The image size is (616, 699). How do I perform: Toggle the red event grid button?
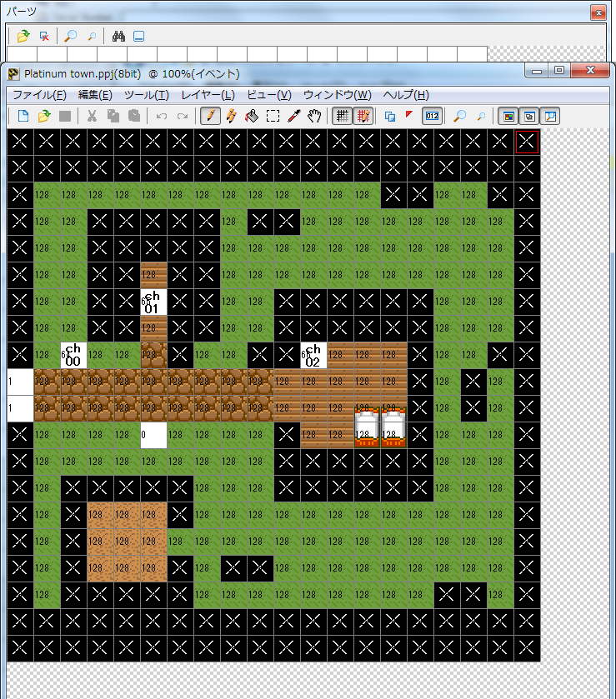tap(363, 117)
